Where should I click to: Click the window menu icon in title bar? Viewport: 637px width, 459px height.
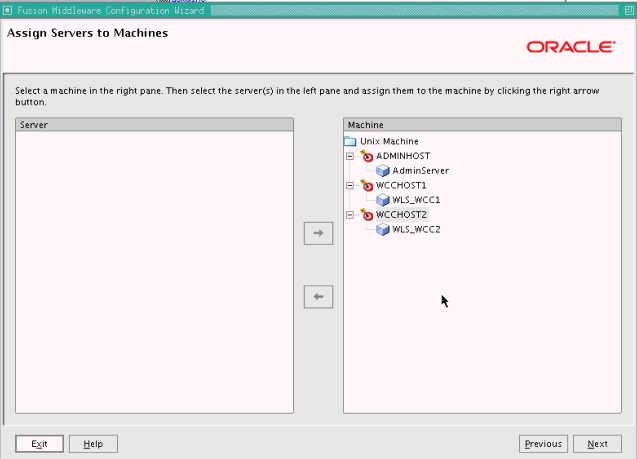7,11
